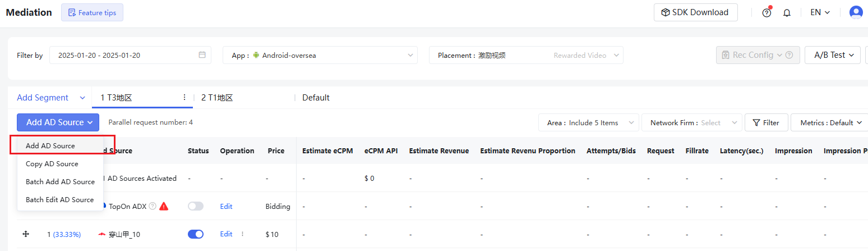This screenshot has height=251, width=868.
Task: Open the Feature tips button
Action: pyautogui.click(x=92, y=12)
